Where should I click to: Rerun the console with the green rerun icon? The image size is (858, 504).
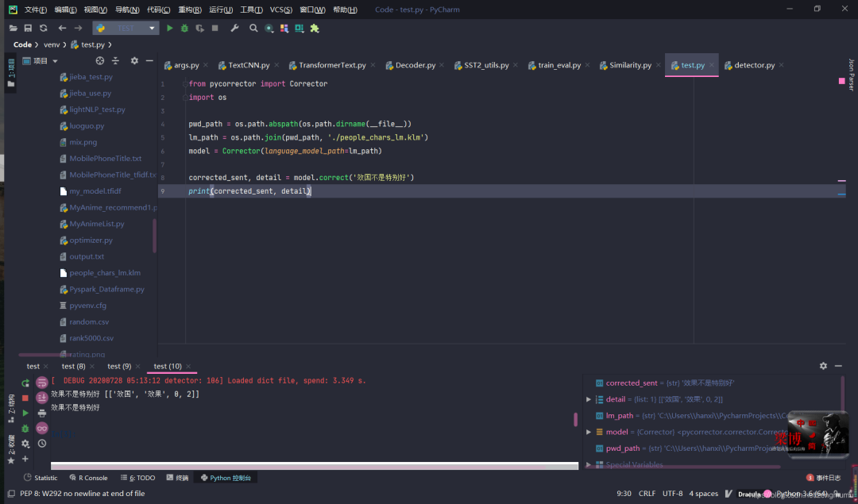[x=25, y=383]
